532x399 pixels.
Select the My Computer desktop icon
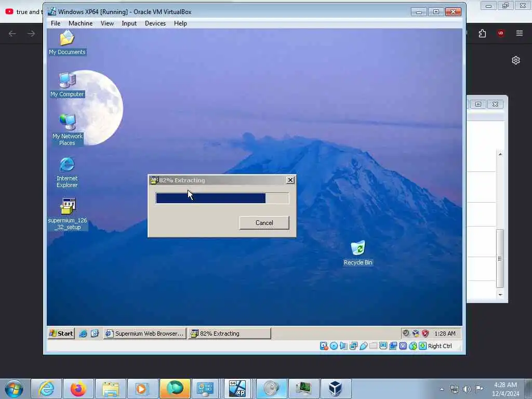(x=67, y=85)
